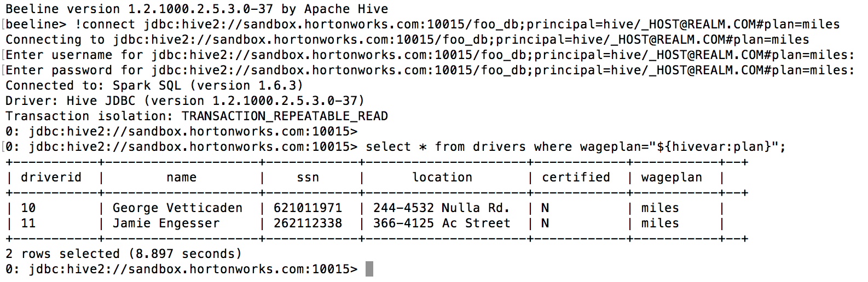
Task: Click the location column header
Action: (x=442, y=178)
